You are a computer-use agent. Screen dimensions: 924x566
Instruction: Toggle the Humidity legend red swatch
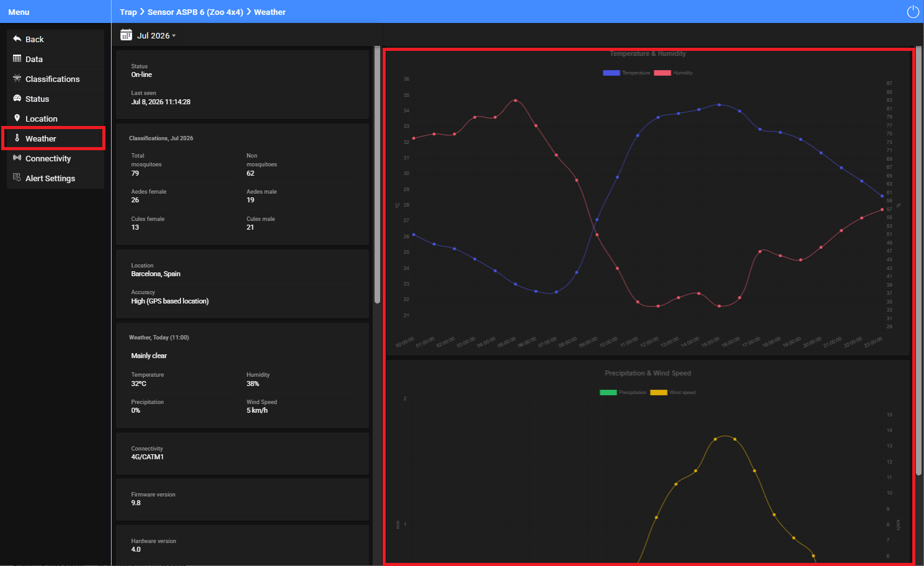[x=662, y=73]
